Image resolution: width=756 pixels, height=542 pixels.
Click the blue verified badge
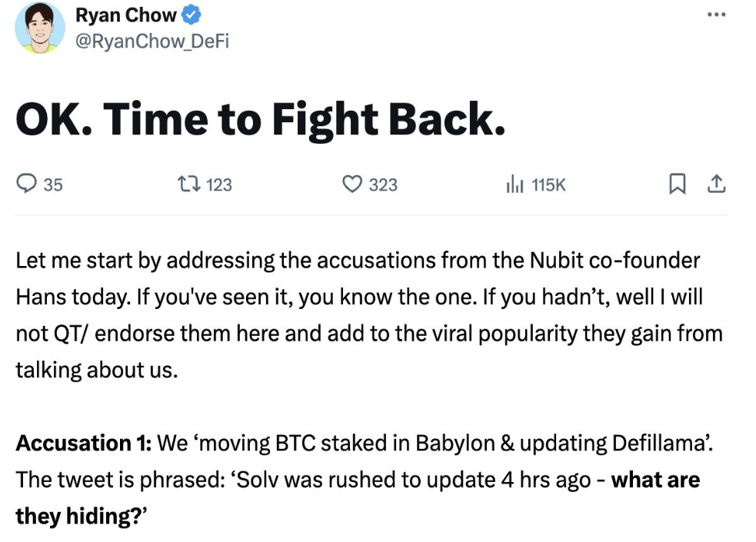191,15
